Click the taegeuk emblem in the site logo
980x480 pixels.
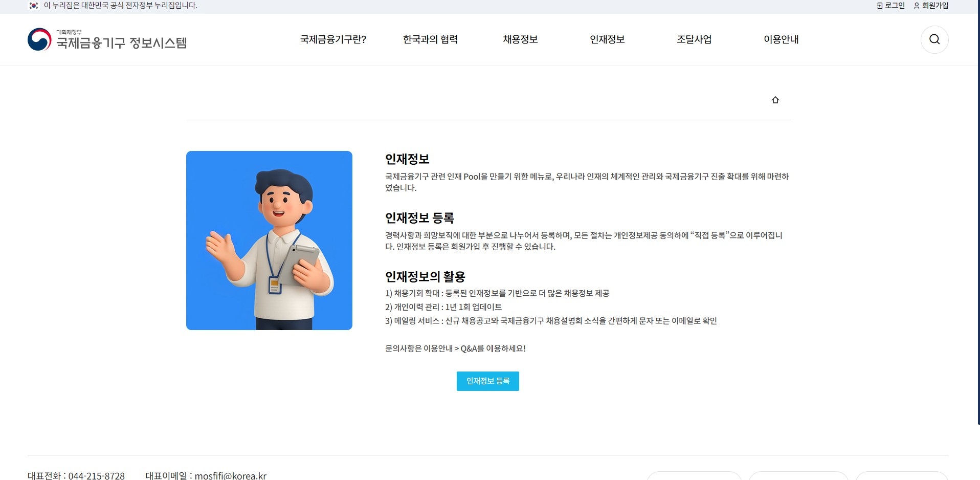(x=39, y=39)
